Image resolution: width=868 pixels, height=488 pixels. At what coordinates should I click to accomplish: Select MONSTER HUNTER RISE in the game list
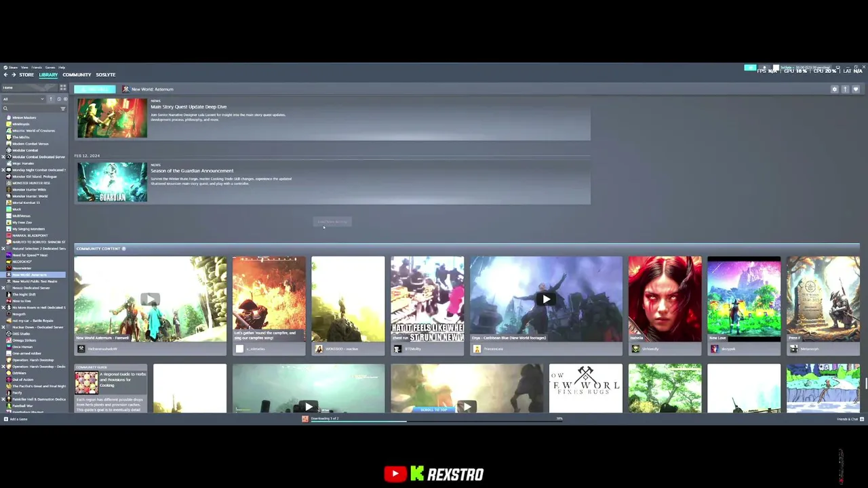tap(31, 183)
